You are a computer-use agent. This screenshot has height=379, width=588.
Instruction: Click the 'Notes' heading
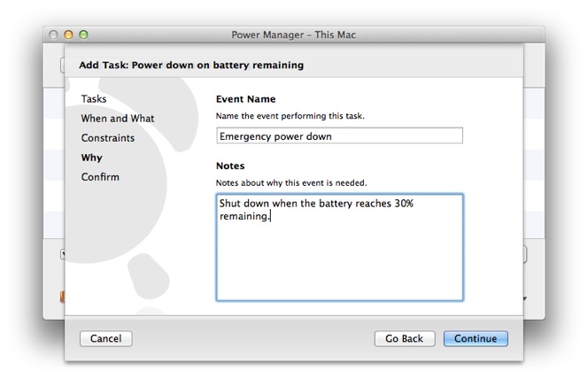(230, 166)
